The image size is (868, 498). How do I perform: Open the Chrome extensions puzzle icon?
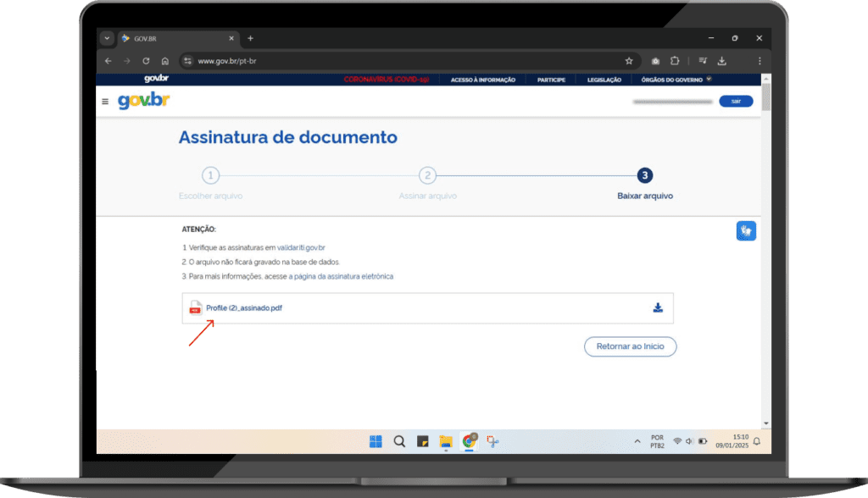675,61
